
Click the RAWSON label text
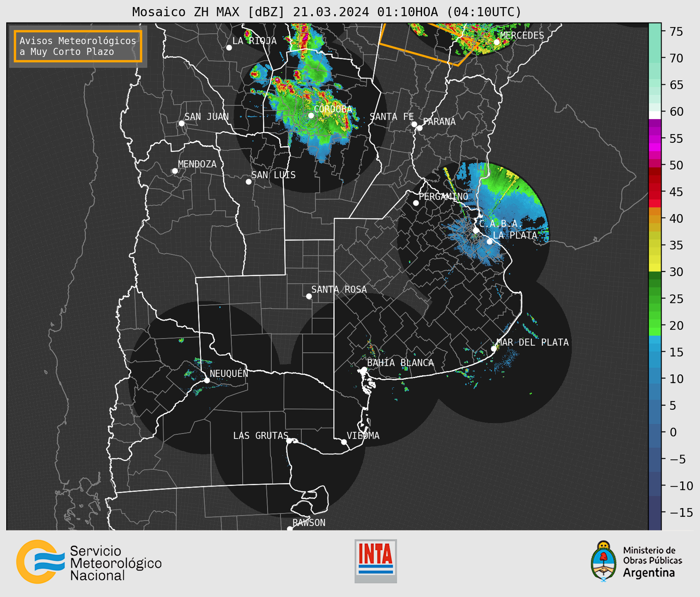pyautogui.click(x=309, y=523)
